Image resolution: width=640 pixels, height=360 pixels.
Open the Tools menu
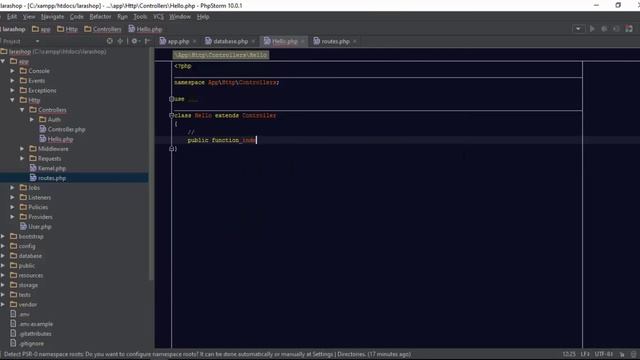140,17
